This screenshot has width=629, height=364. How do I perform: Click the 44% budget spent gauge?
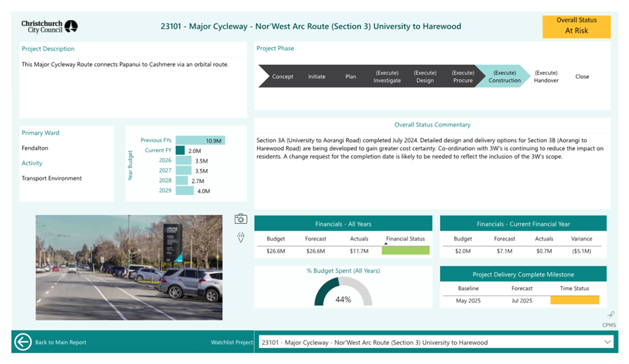[343, 292]
